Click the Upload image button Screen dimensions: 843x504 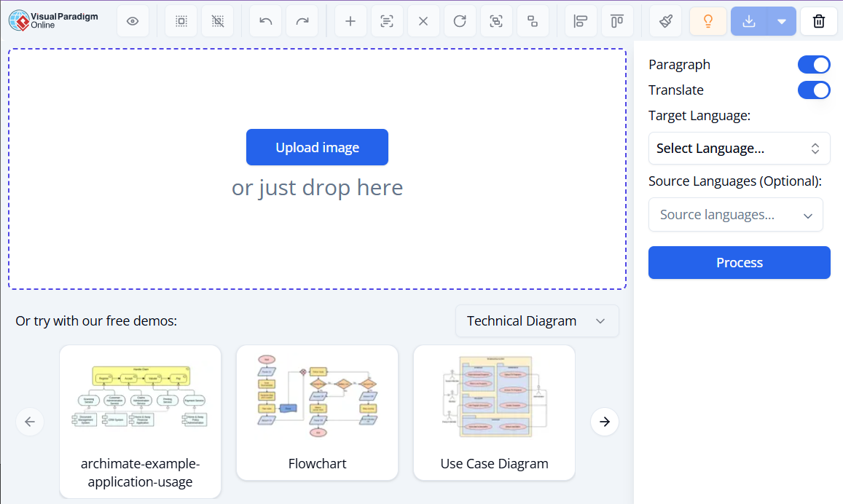coord(317,147)
